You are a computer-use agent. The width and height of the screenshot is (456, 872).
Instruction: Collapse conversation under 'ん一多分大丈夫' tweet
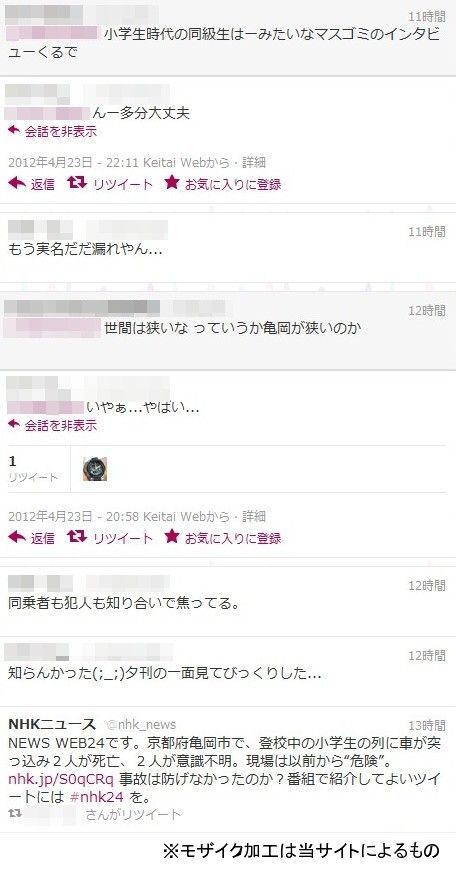click(52, 132)
